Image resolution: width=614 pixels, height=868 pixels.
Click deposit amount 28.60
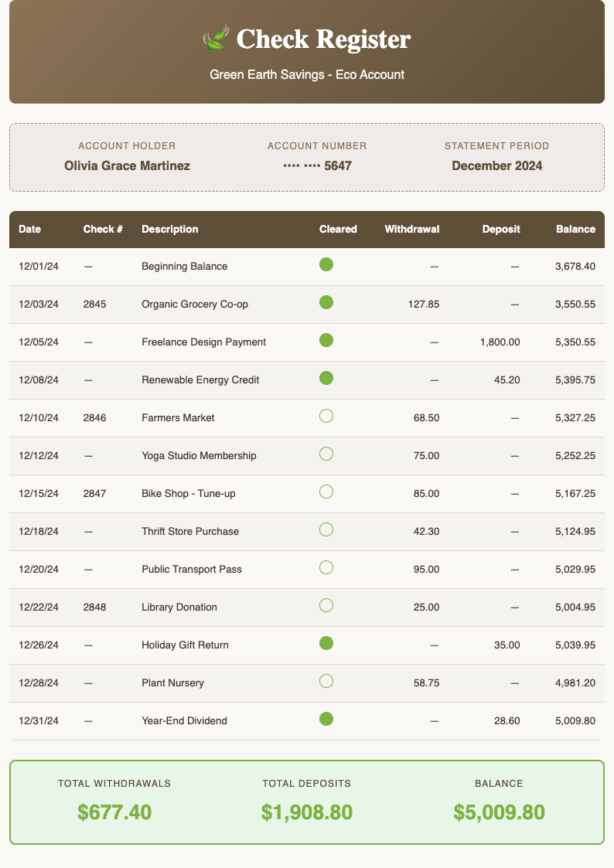tap(507, 720)
